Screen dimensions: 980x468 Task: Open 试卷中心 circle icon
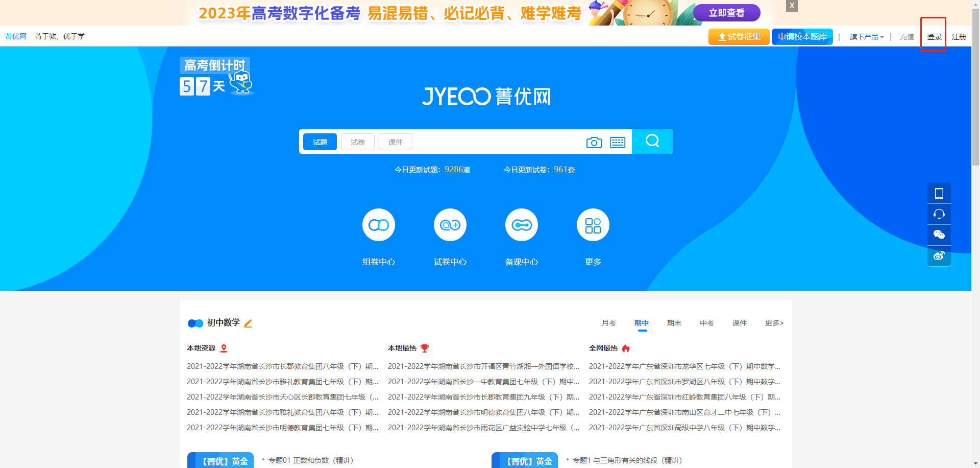click(450, 225)
